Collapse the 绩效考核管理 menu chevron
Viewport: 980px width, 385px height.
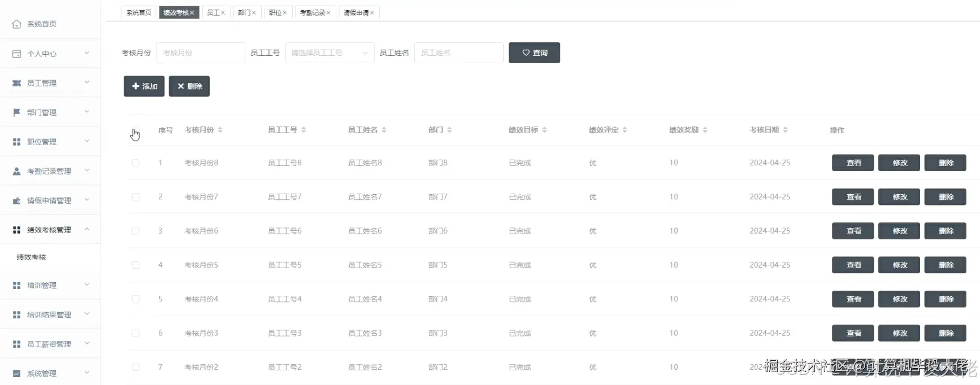(87, 229)
